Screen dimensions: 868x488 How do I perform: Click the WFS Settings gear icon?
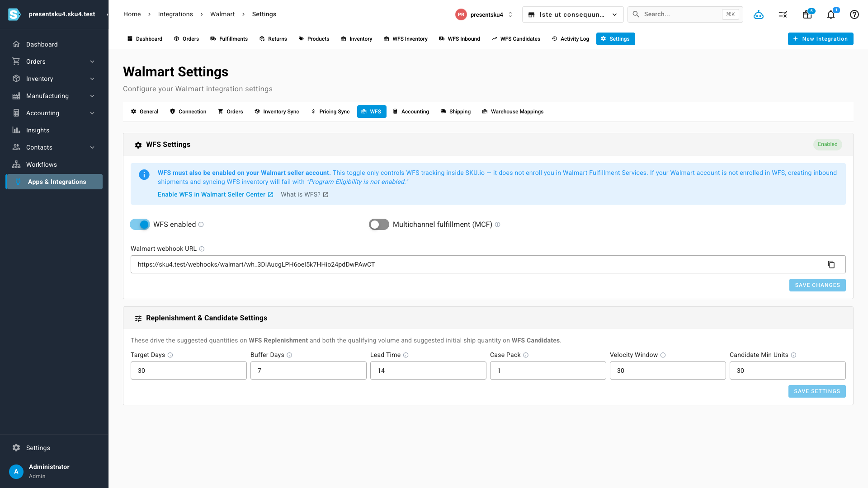[138, 145]
